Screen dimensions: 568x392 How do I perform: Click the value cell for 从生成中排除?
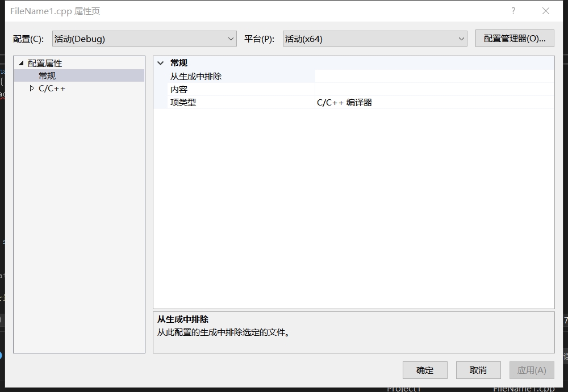click(435, 77)
